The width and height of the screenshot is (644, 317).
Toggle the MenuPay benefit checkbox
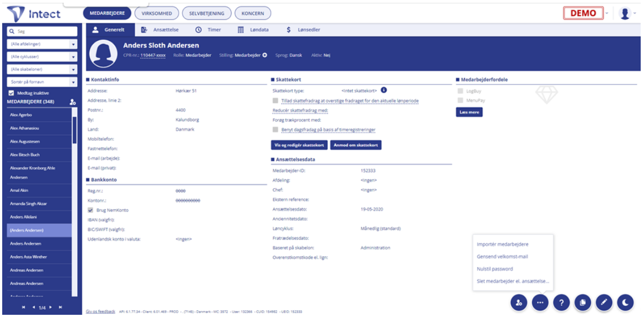coord(460,100)
